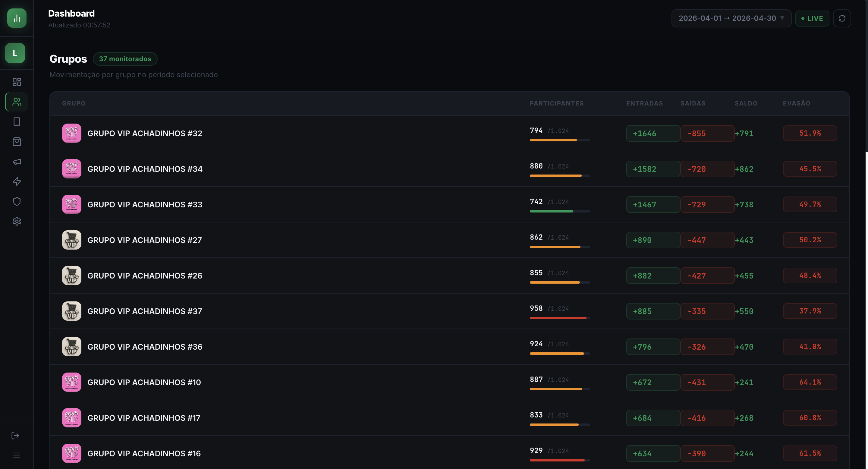This screenshot has width=868, height=469.
Task: Open the shield security icon
Action: click(x=17, y=201)
